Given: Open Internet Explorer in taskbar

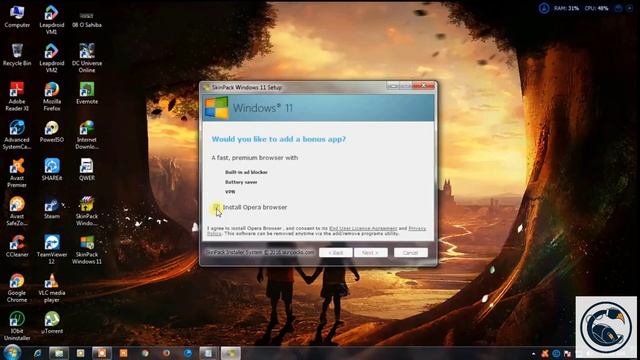Looking at the screenshot, I should pyautogui.click(x=38, y=353).
